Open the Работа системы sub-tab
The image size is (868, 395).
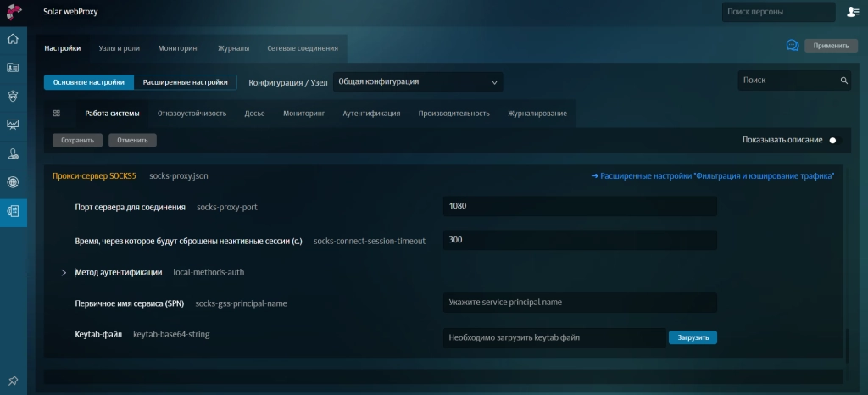pyautogui.click(x=112, y=114)
